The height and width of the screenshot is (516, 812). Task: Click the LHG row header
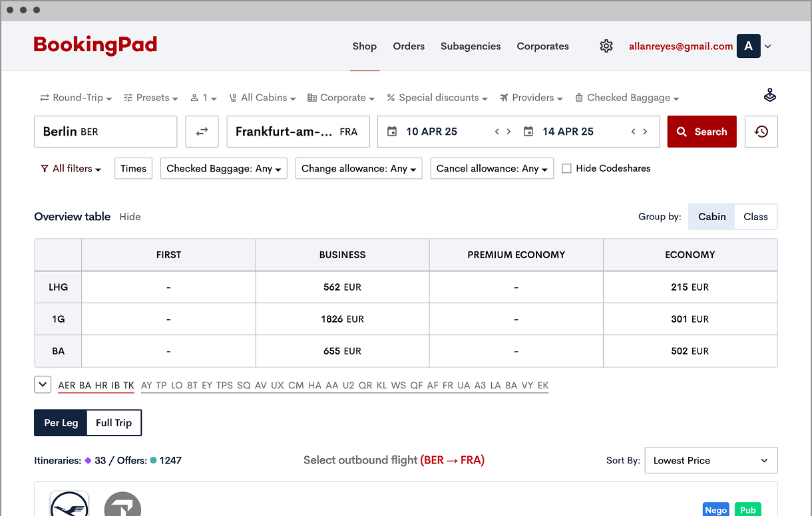tap(59, 287)
